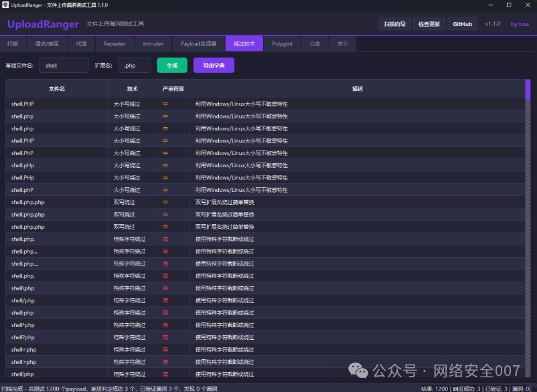Focus the 扩展名 input containing .php
Screen dimensions: 537x392
pos(134,66)
